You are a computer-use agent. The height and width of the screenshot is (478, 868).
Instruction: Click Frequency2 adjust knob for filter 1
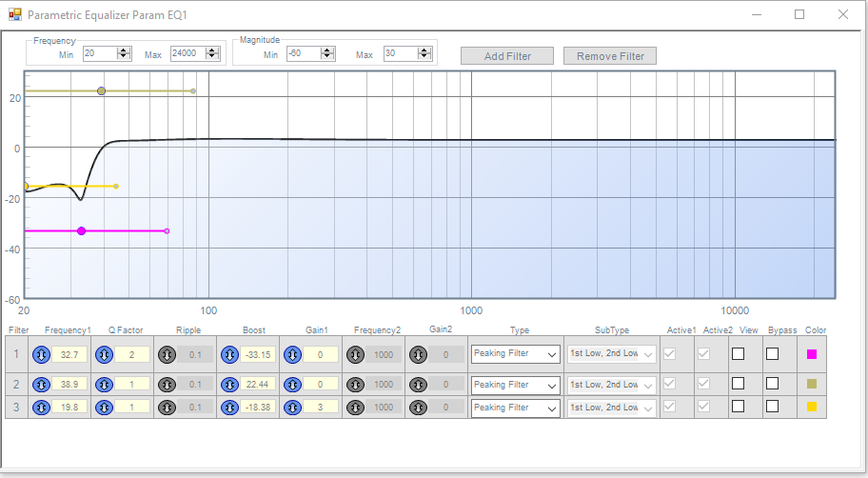(x=355, y=354)
